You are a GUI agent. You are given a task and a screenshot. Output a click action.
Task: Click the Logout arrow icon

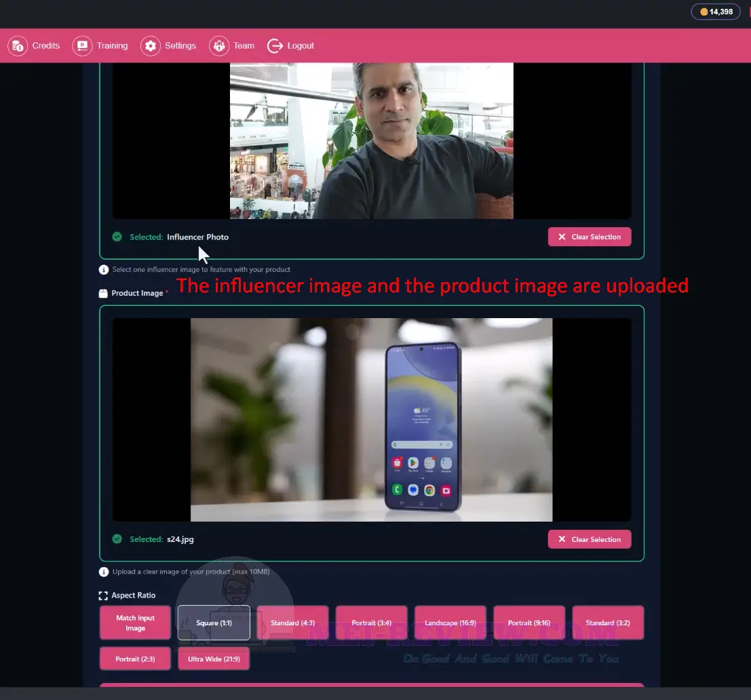(x=275, y=46)
